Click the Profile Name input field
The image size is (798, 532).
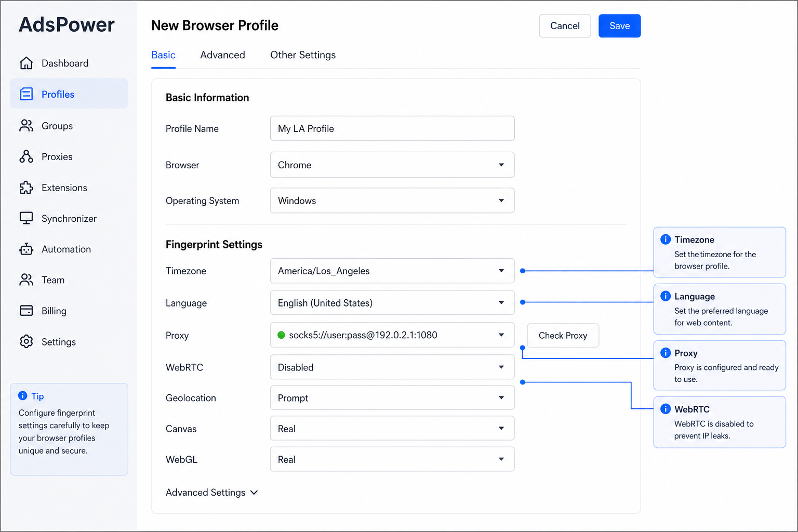(392, 128)
